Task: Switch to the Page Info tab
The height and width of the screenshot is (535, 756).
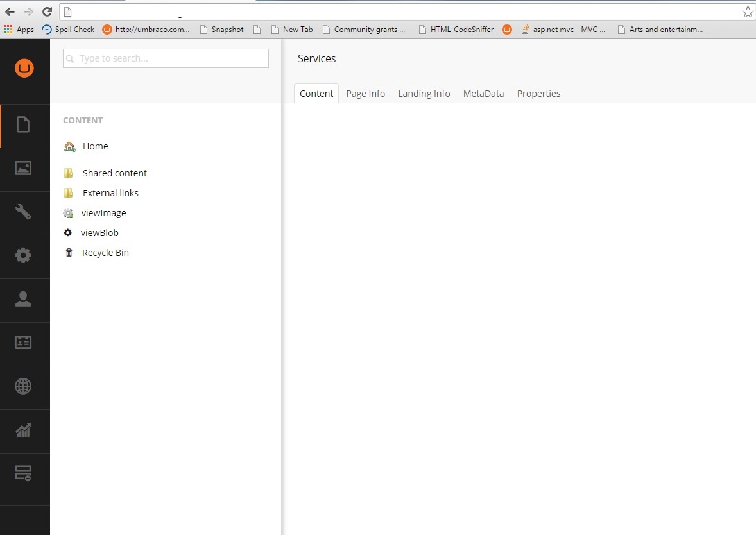Action: [365, 93]
